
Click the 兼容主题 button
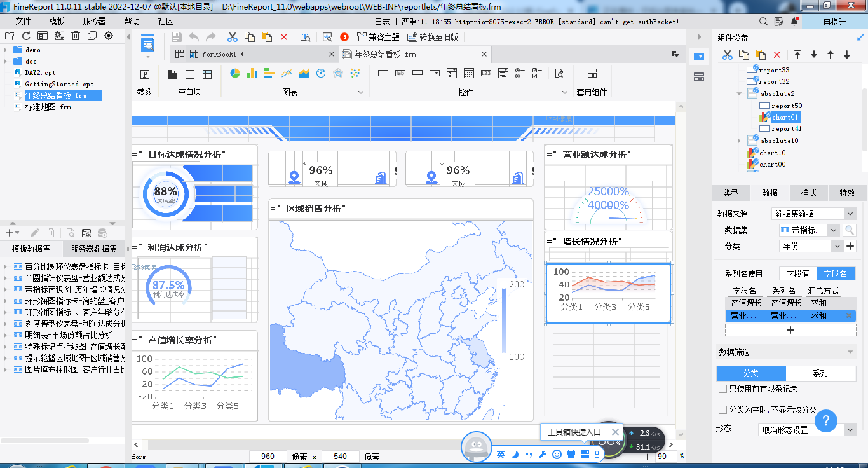[379, 37]
